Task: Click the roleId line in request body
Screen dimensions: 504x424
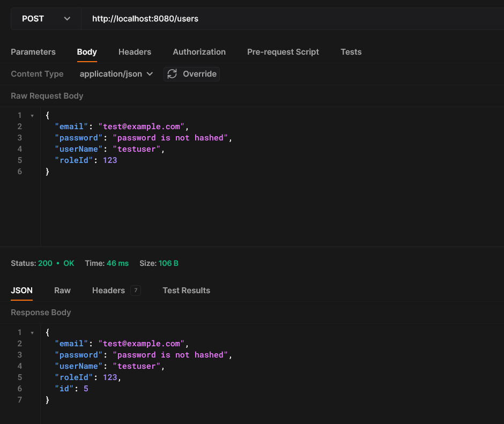Action: click(86, 160)
